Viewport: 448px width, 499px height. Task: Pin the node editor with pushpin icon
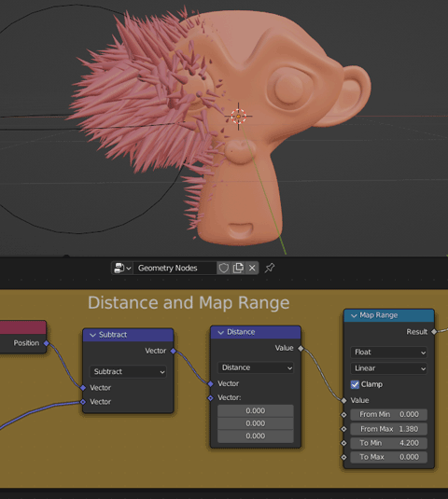[270, 268]
